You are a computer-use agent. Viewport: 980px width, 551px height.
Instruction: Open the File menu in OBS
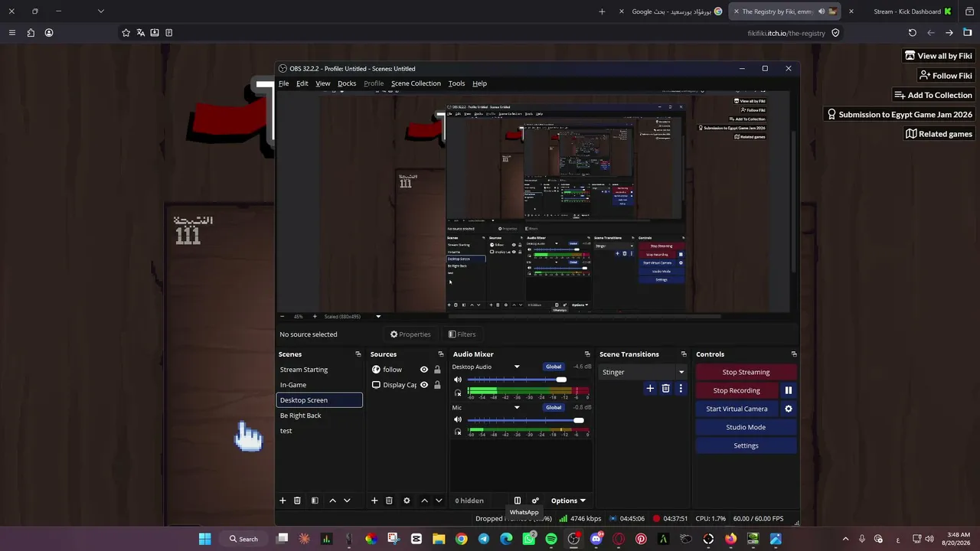click(283, 83)
